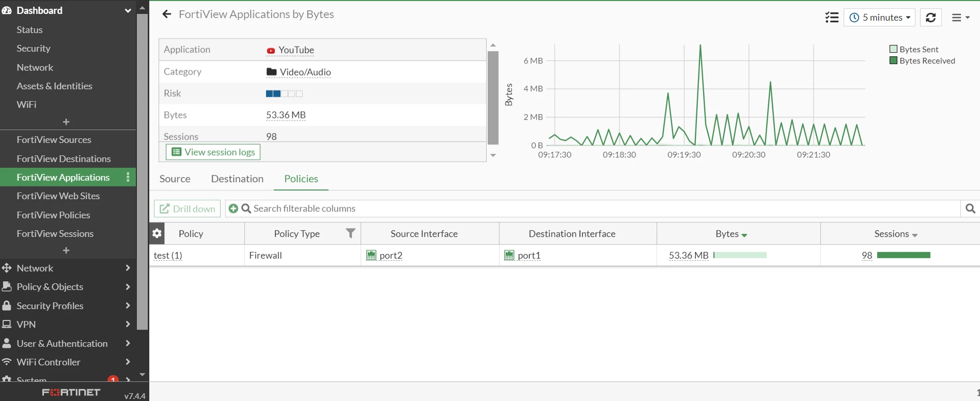This screenshot has height=401, width=980.
Task: Click the VPN laptop icon
Action: click(7, 324)
